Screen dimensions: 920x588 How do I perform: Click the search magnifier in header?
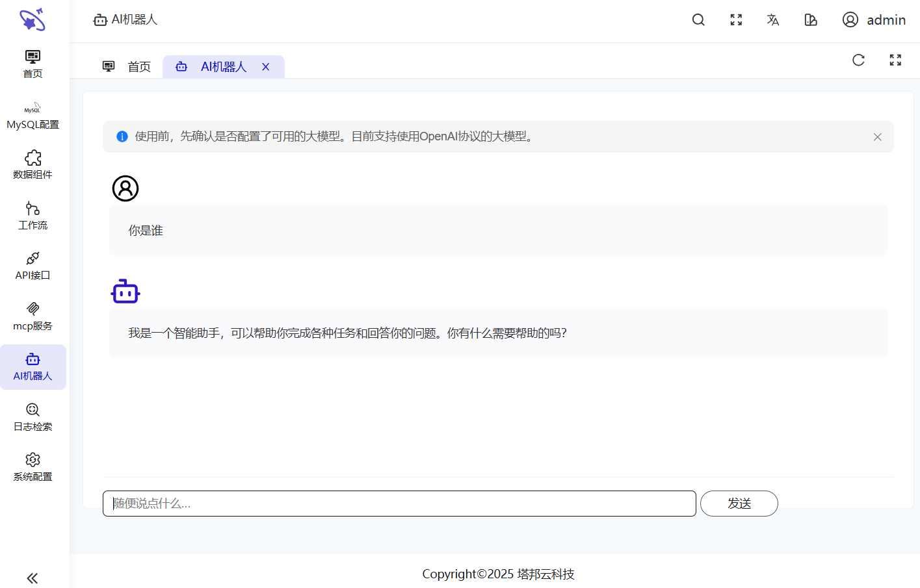pos(698,20)
